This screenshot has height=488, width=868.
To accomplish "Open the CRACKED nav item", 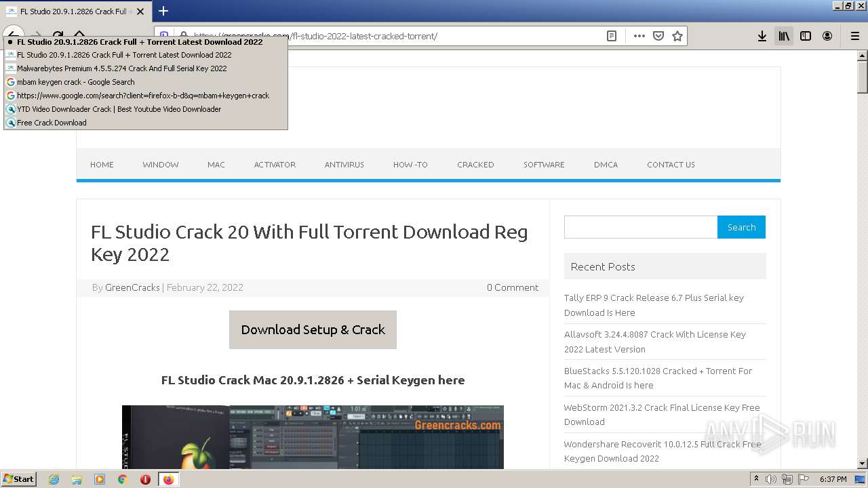I will [475, 165].
